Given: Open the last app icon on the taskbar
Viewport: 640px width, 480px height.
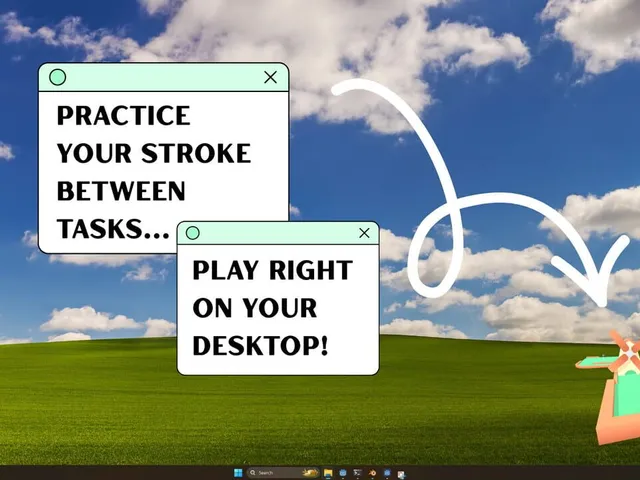Looking at the screenshot, I should [401, 474].
